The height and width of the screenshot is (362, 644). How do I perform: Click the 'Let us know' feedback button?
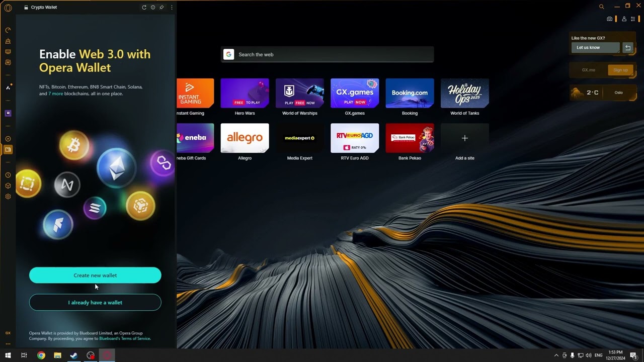point(596,47)
